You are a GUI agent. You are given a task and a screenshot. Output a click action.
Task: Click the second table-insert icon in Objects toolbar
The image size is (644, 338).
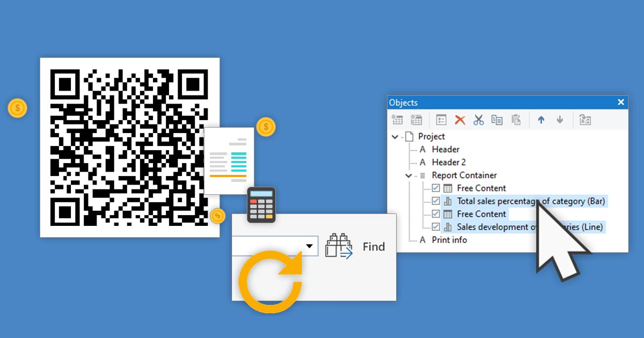coord(416,120)
